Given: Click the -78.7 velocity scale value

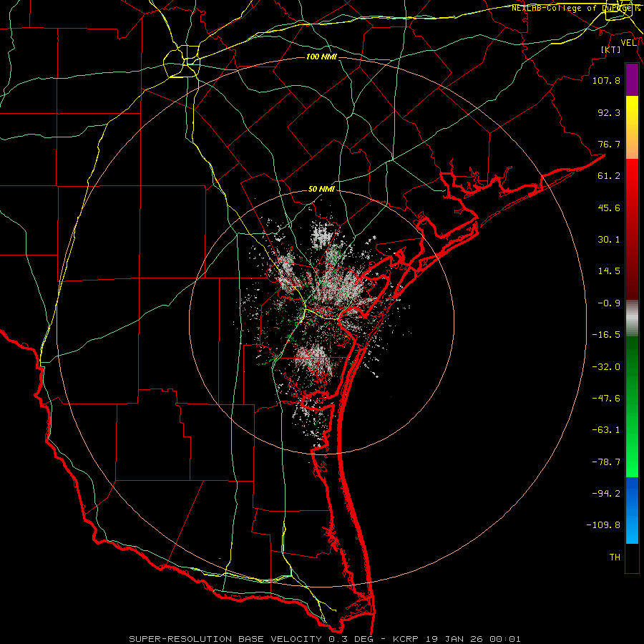Looking at the screenshot, I should pos(606,462).
